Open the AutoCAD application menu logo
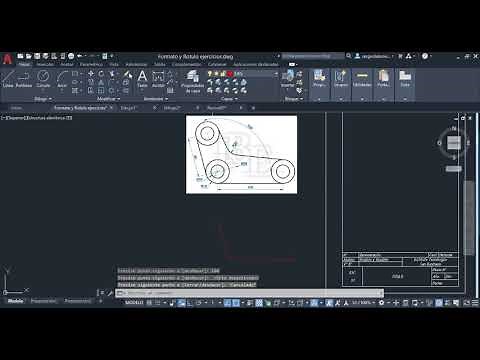Screen dimensions: 480x360 point(7,59)
